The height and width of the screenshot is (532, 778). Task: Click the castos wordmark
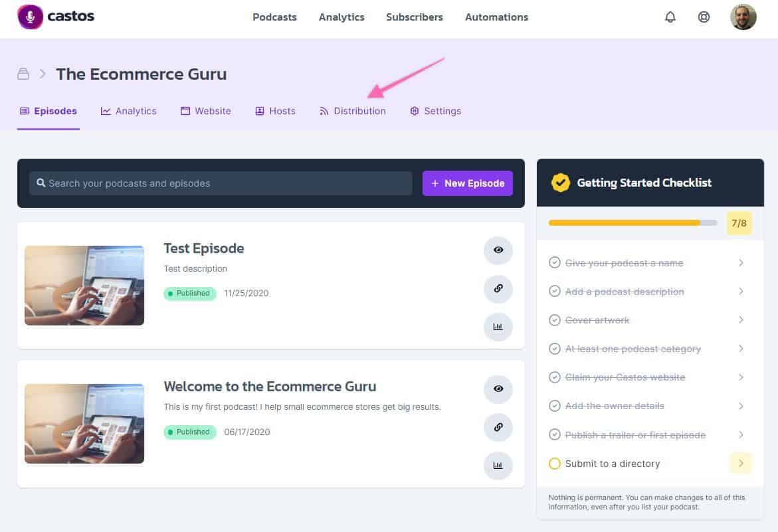(70, 17)
